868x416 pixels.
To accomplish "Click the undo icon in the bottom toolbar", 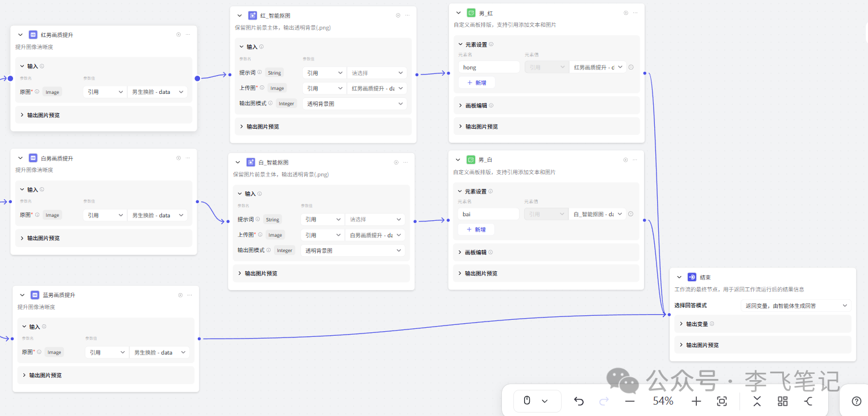I will [579, 401].
